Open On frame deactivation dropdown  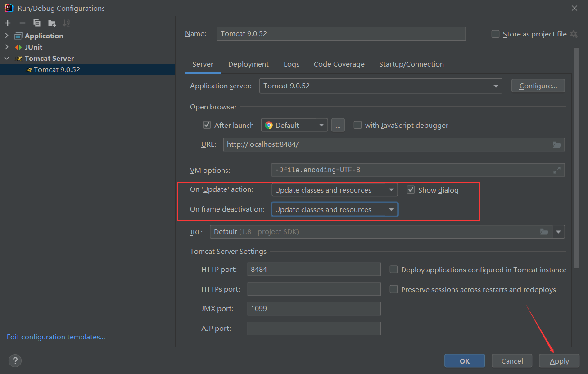335,209
